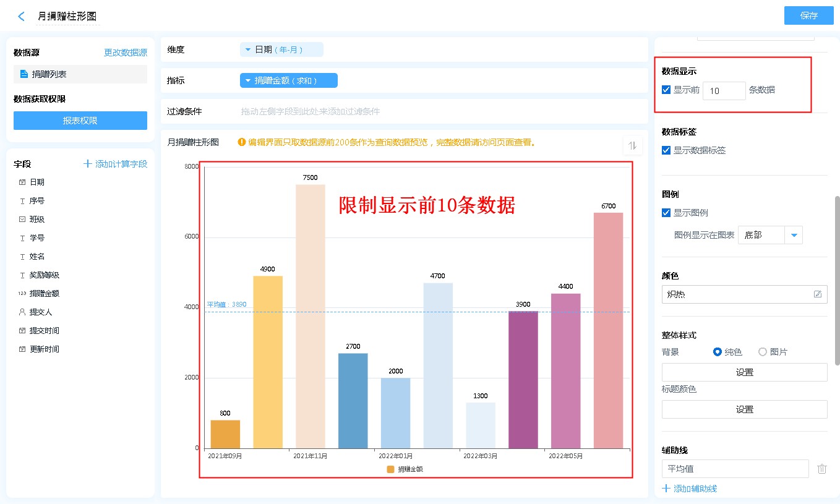
Task: Uncheck the 显示前 data limit checkbox
Action: point(666,90)
